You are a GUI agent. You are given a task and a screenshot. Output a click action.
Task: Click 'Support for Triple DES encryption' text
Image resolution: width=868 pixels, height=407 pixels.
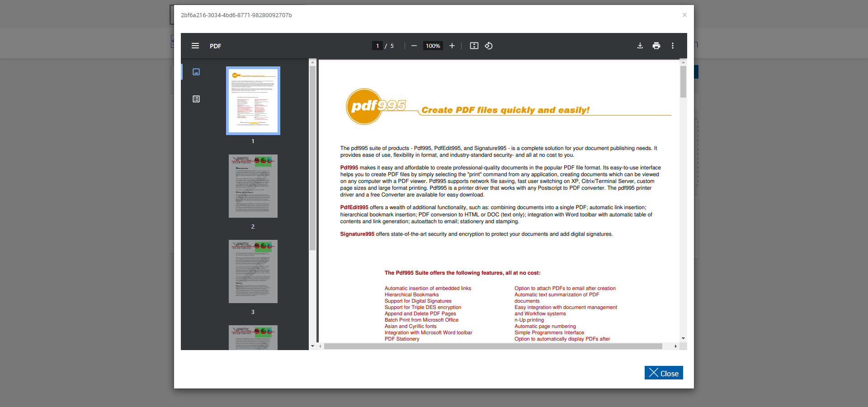(423, 307)
